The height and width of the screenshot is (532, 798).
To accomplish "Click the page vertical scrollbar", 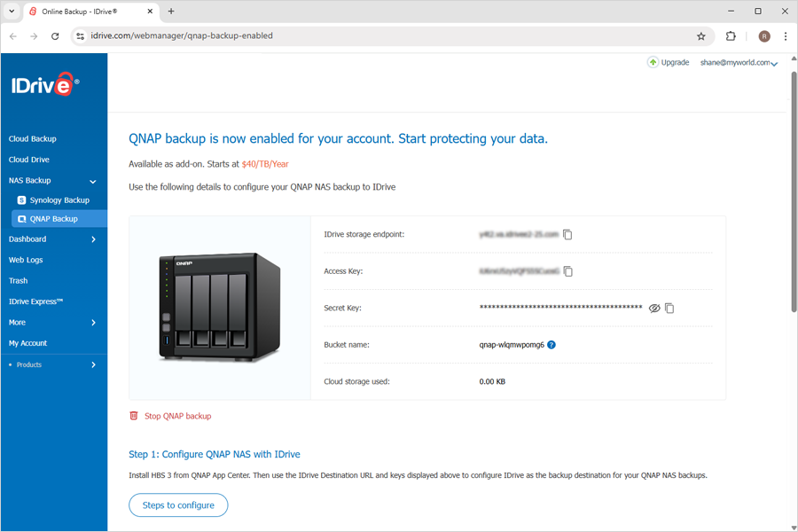I will tap(794, 191).
